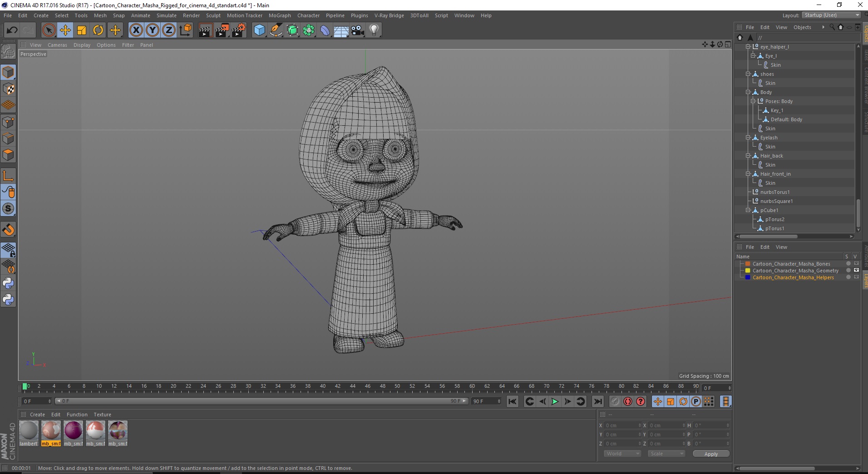Collapse the Body object tree node

[x=748, y=92]
